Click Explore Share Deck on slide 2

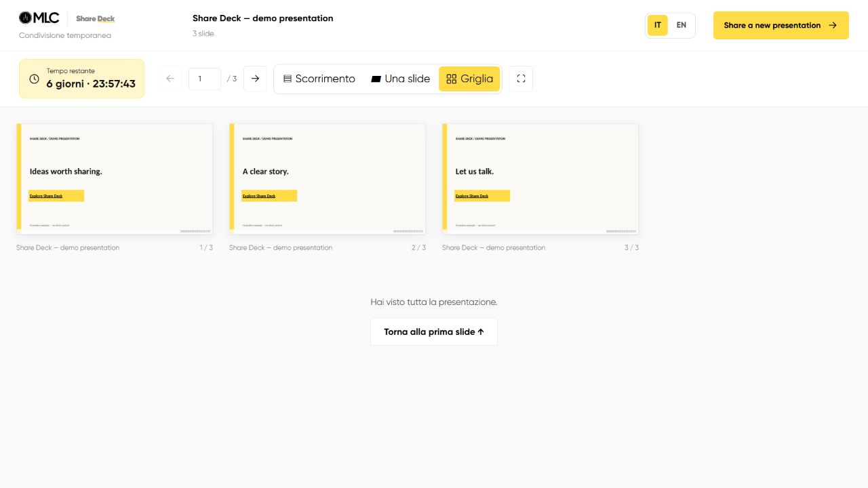(x=269, y=196)
